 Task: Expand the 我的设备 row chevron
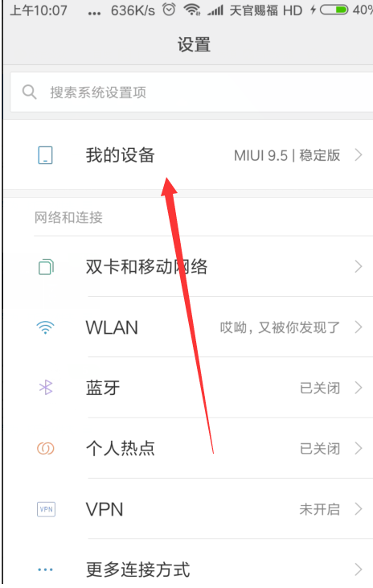point(359,155)
